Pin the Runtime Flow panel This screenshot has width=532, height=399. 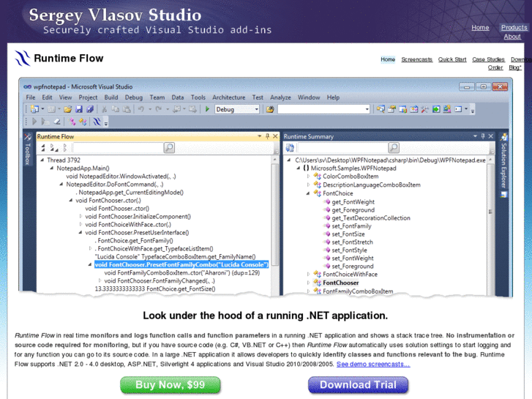click(x=267, y=136)
